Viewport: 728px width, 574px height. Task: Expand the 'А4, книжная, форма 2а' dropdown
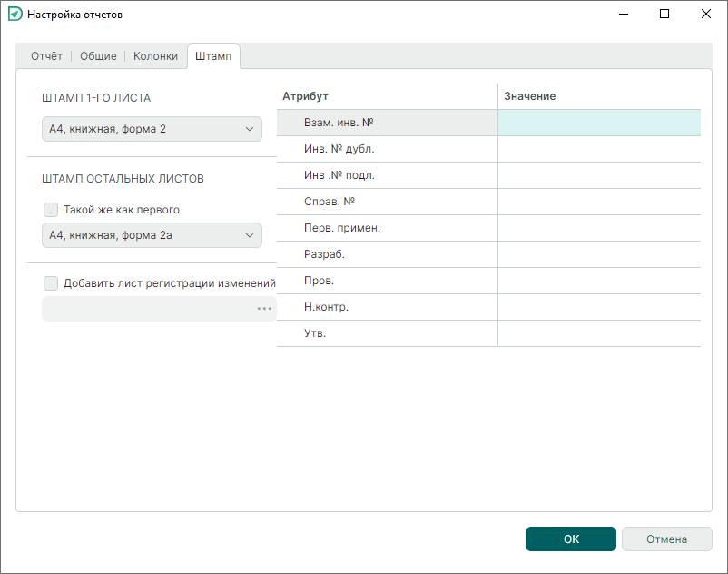(152, 236)
